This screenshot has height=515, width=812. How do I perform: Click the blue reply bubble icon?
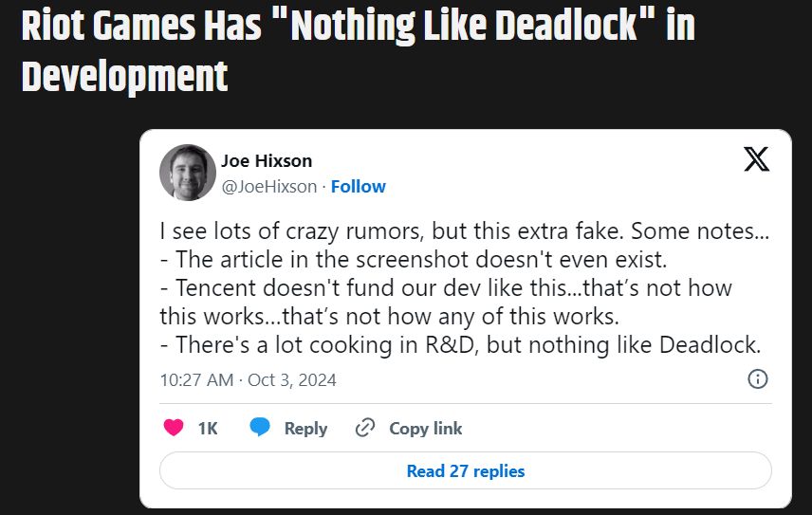(260, 428)
